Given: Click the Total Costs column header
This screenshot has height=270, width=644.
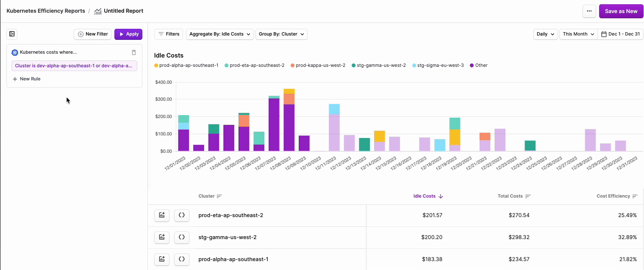Looking at the screenshot, I should [510, 196].
